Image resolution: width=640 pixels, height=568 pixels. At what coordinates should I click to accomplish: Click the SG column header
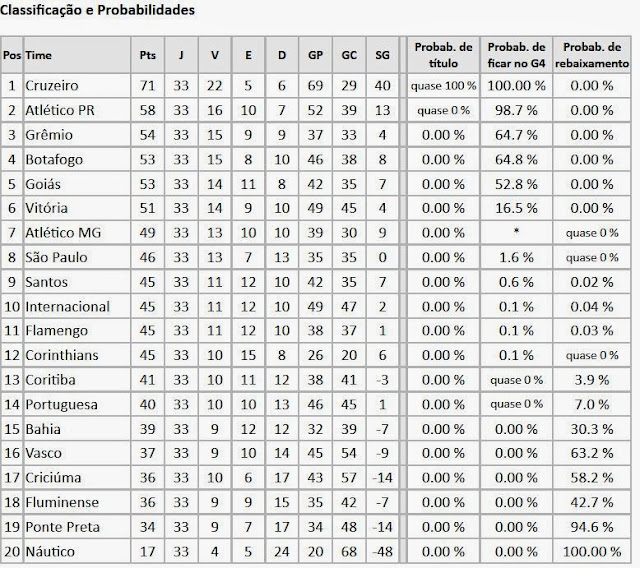point(382,55)
